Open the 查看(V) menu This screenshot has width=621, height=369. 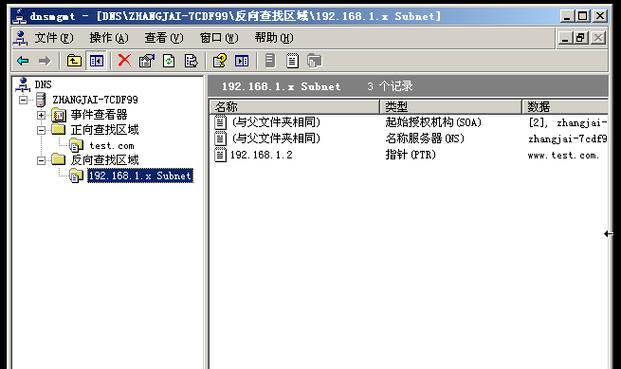click(164, 38)
